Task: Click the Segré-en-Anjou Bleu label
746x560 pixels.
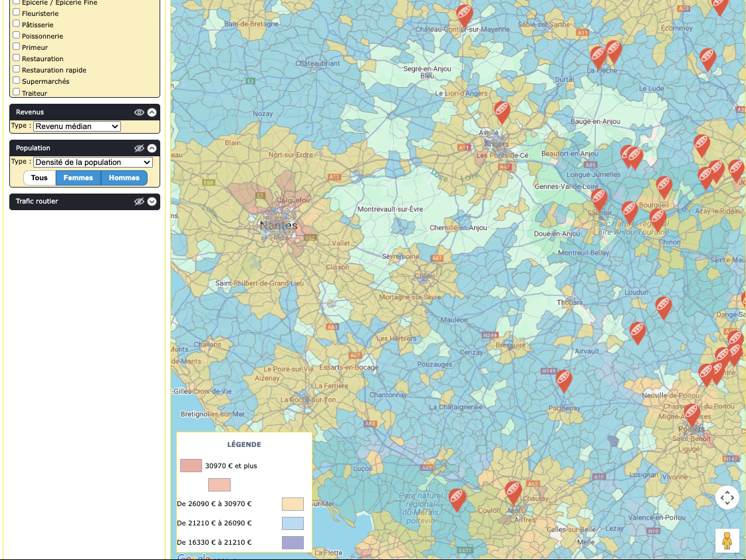Action: pos(428,72)
